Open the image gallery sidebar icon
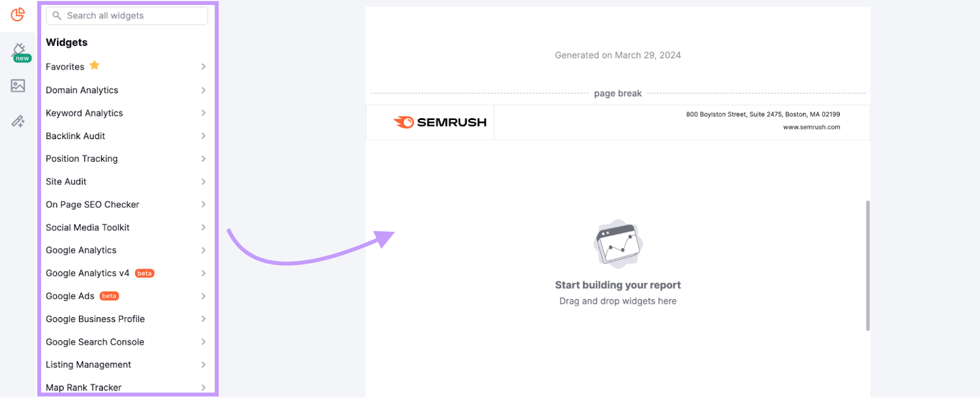The image size is (980, 398). pos(18,86)
